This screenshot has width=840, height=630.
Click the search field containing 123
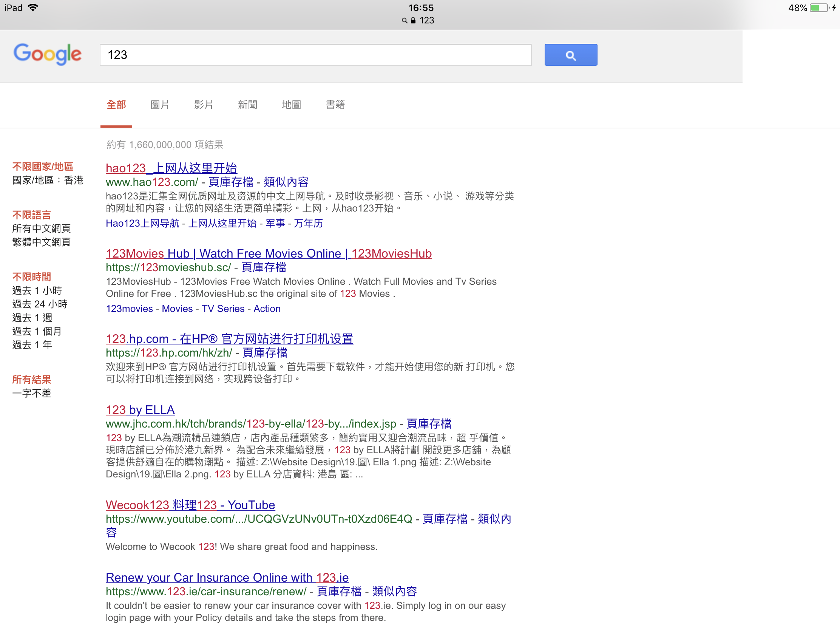315,55
